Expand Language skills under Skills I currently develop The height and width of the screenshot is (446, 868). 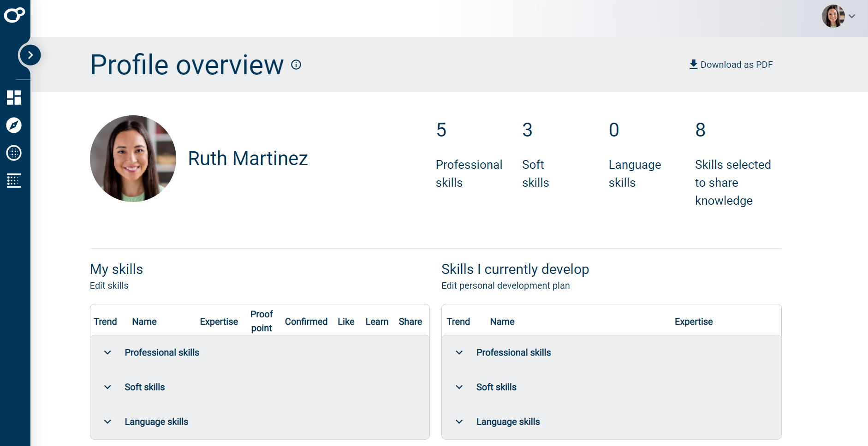(459, 422)
